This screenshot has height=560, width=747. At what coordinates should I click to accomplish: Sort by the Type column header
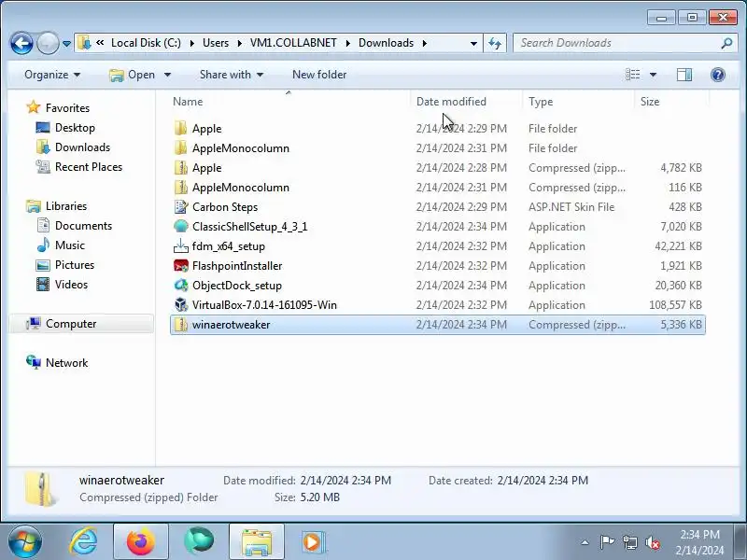pyautogui.click(x=541, y=102)
